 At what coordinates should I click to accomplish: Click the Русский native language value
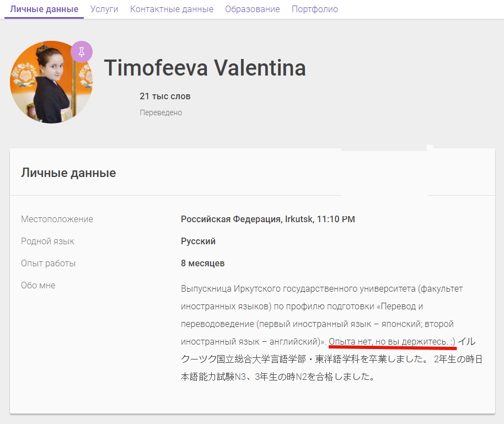(198, 241)
